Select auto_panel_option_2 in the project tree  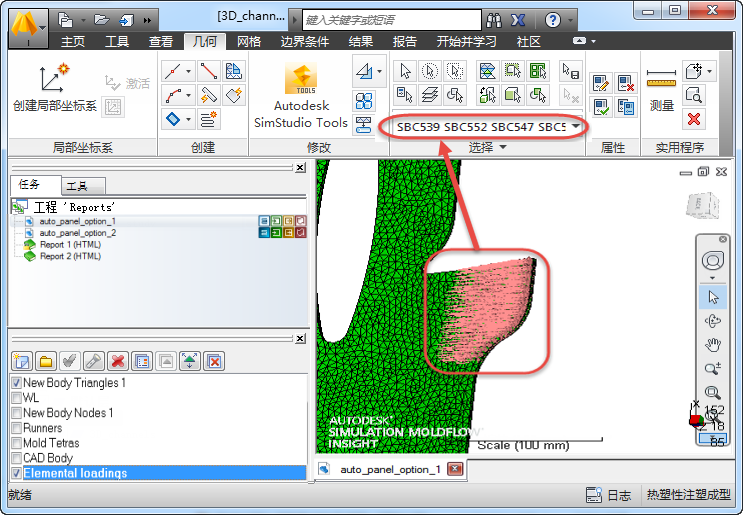tap(77, 233)
